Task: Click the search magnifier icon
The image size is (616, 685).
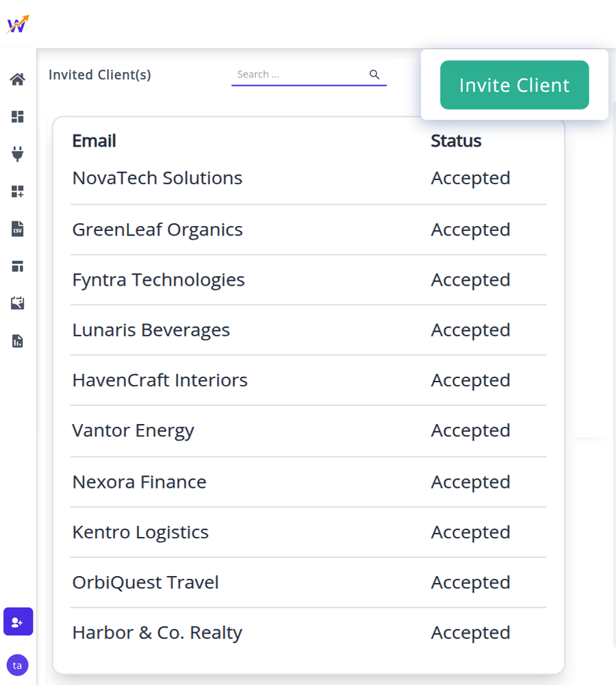Action: (x=374, y=74)
